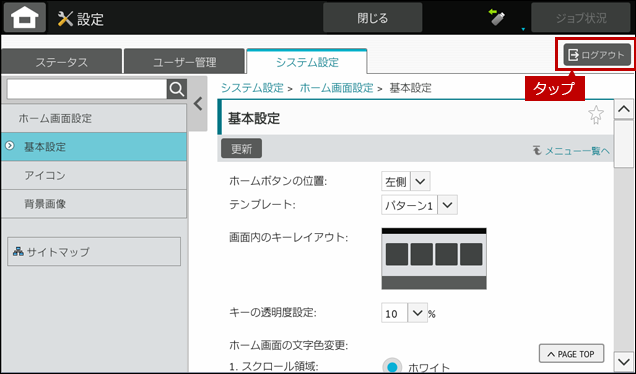Click the vertical scrollbar thumb

click(623, 144)
